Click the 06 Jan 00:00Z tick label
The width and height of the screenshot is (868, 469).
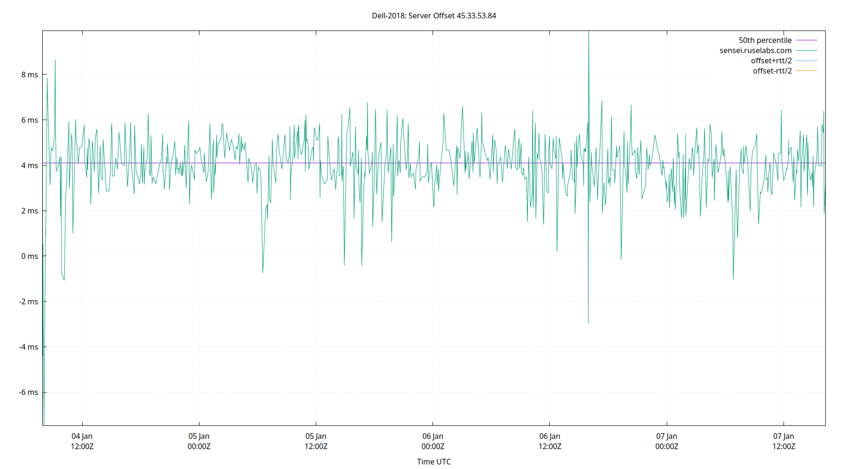pyautogui.click(x=434, y=441)
